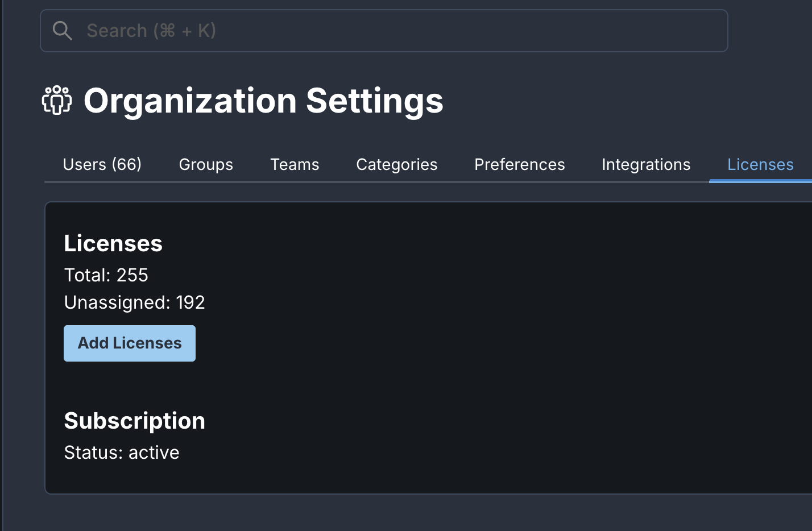812x531 pixels.
Task: Go to the Teams tab
Action: point(295,165)
